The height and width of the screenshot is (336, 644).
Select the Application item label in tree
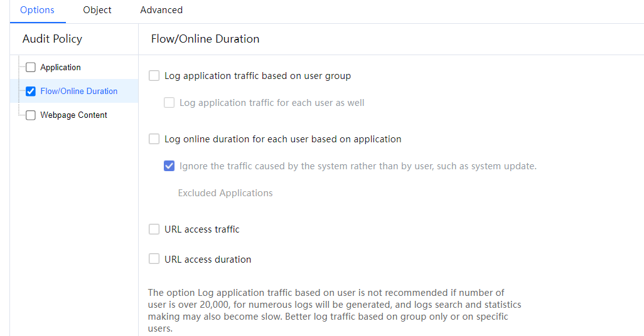click(x=60, y=68)
